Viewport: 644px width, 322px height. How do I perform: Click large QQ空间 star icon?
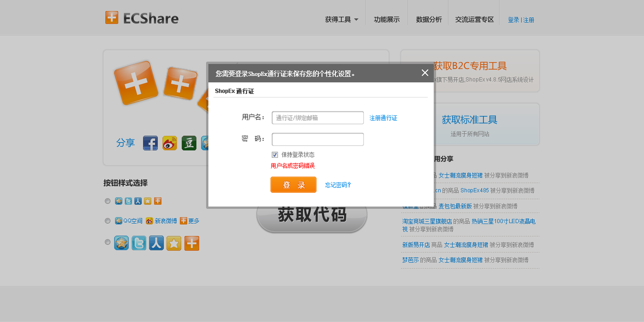[121, 243]
